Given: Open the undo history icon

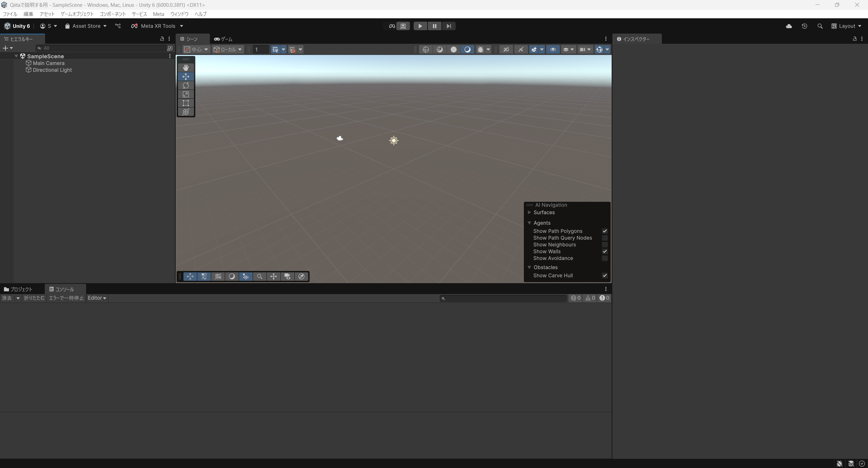Looking at the screenshot, I should coord(804,26).
